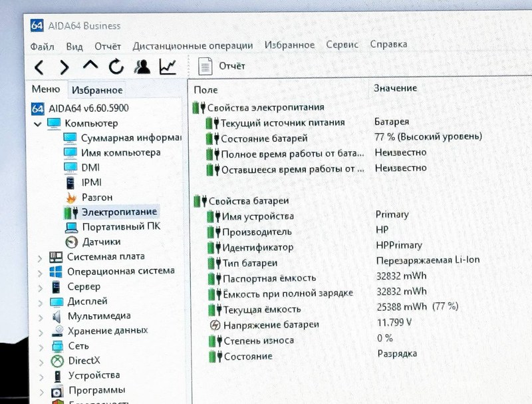Expand the Хранение данных node
This screenshot has height=404, width=532.
point(41,333)
